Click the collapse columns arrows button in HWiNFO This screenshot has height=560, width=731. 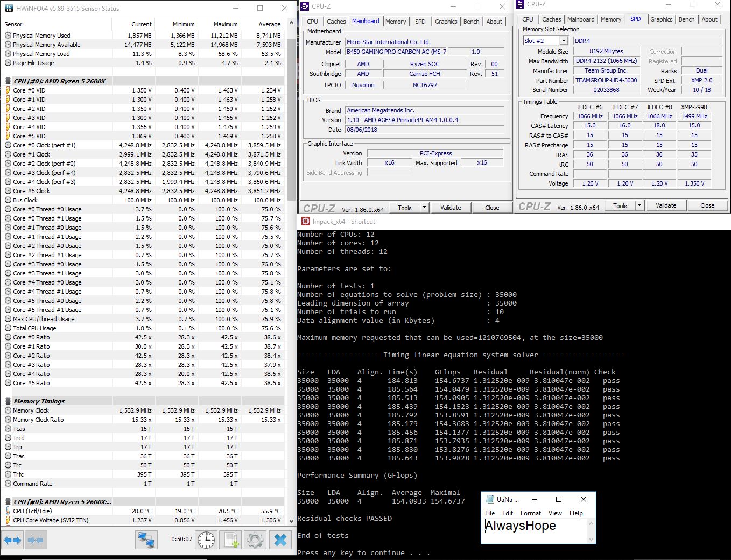[36, 540]
